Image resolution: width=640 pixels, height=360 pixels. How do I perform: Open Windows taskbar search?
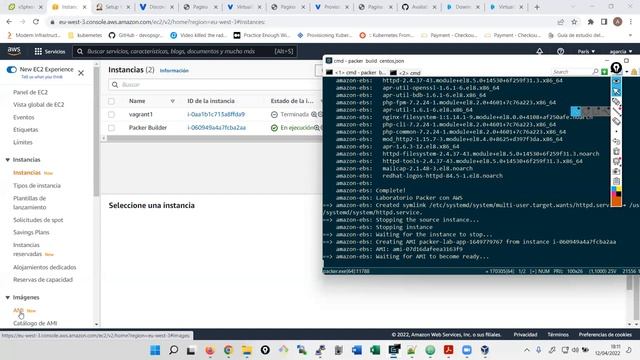(173, 350)
